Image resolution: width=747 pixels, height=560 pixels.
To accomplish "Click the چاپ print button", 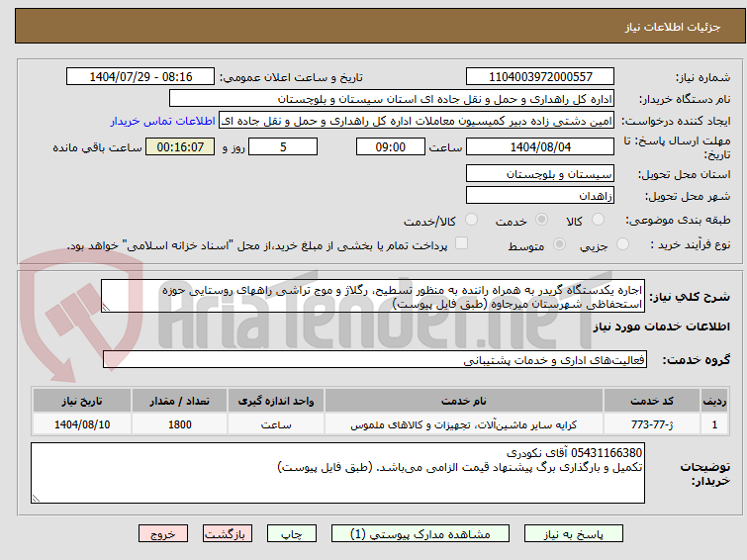I will pos(292,534).
